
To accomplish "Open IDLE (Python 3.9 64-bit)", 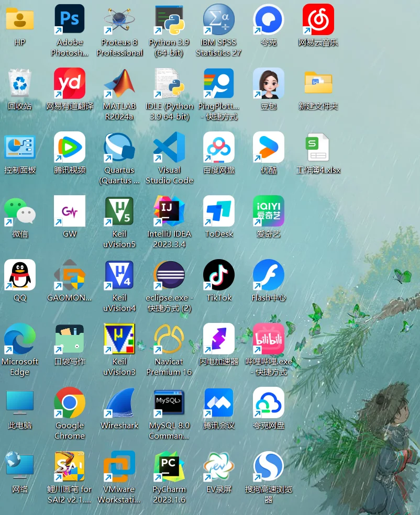I will tap(169, 83).
